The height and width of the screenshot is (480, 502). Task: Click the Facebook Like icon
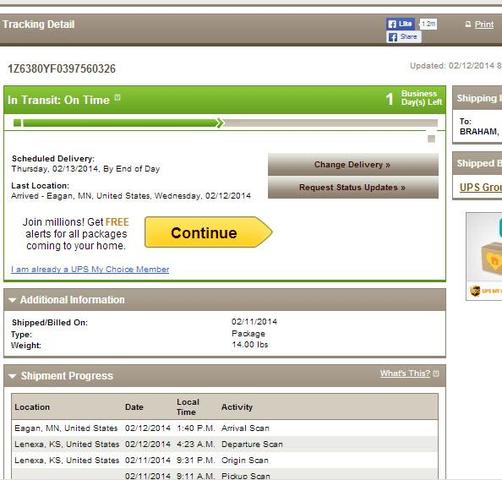[400, 24]
